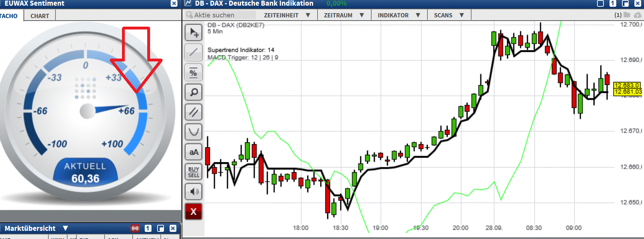Open the BUY SELL order tool
Screen dimensions: 644x239
tap(193, 172)
